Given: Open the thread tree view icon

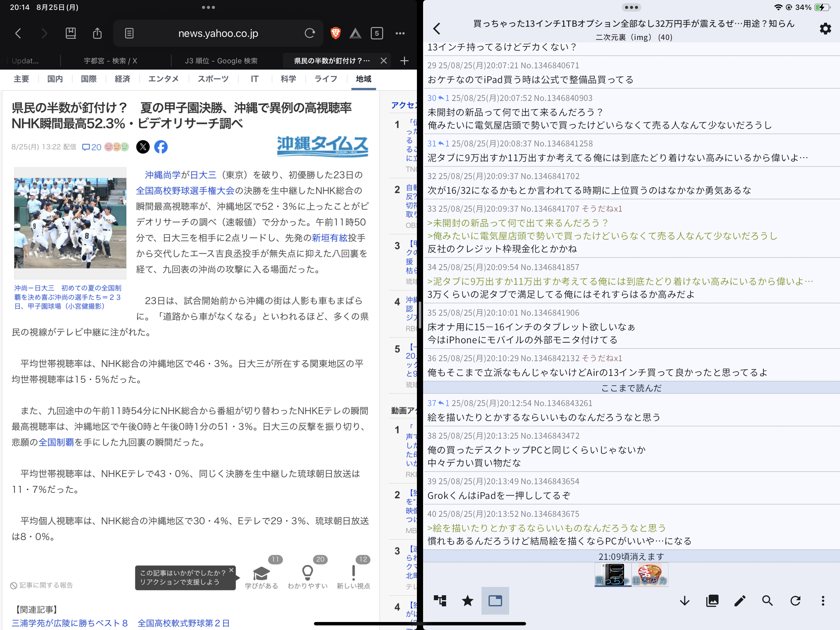Looking at the screenshot, I should [440, 601].
